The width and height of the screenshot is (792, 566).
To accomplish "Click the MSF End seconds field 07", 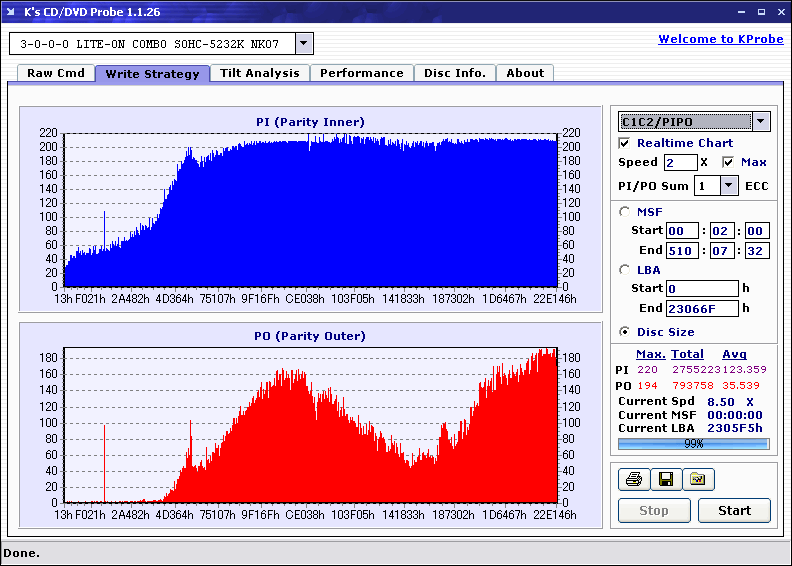I will click(722, 250).
